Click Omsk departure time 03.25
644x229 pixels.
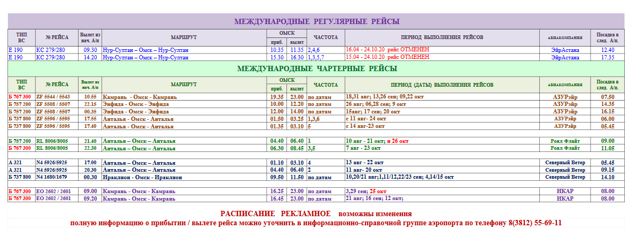[297, 119]
